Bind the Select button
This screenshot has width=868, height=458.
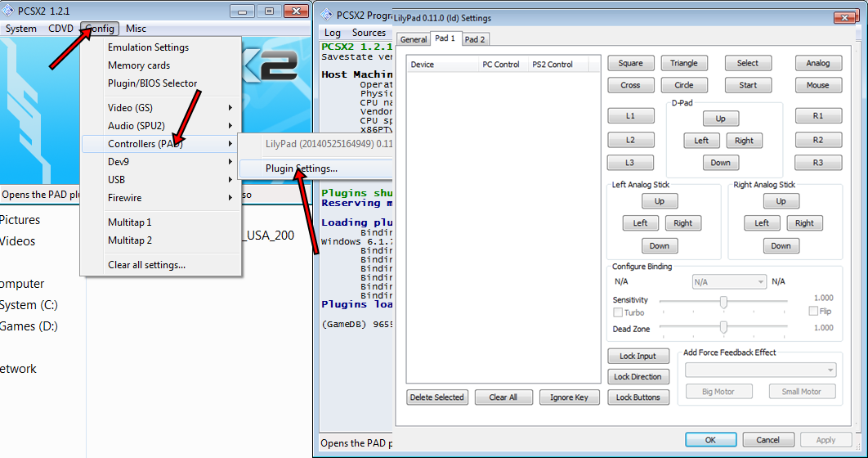tap(748, 63)
